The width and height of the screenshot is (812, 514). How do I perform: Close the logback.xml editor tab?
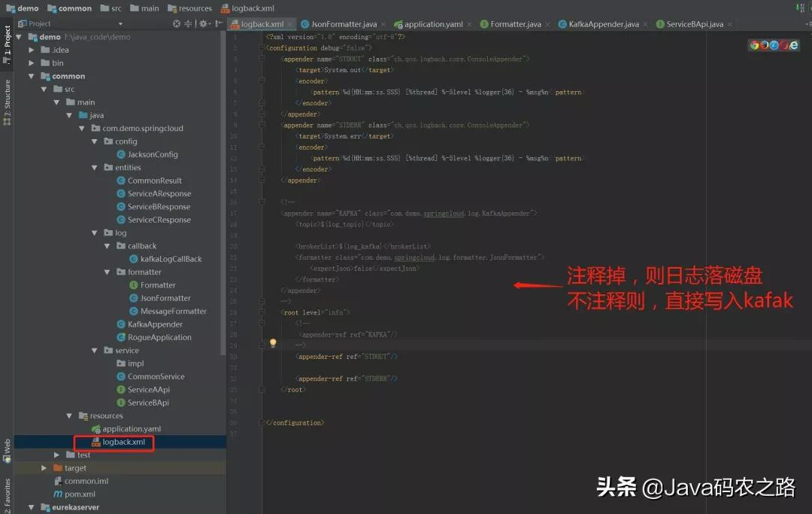click(290, 24)
